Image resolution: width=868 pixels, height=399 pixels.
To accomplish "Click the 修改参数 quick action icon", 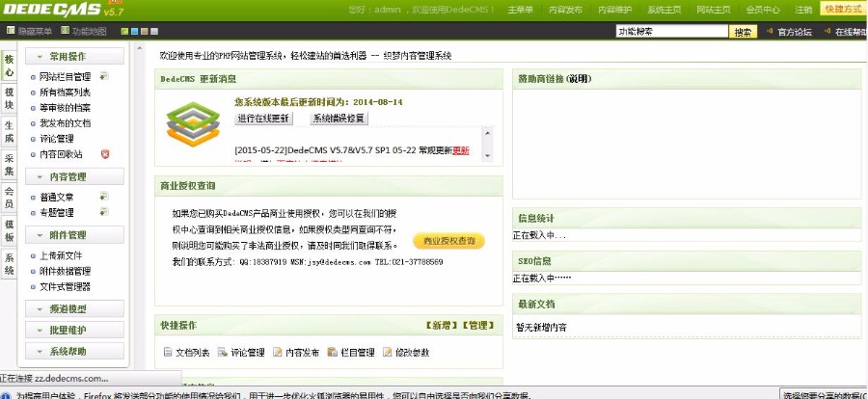I will 388,352.
